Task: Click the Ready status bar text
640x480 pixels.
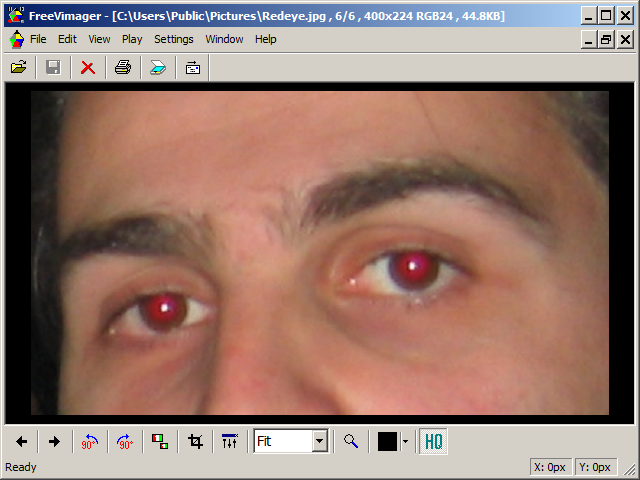Action: pos(21,467)
